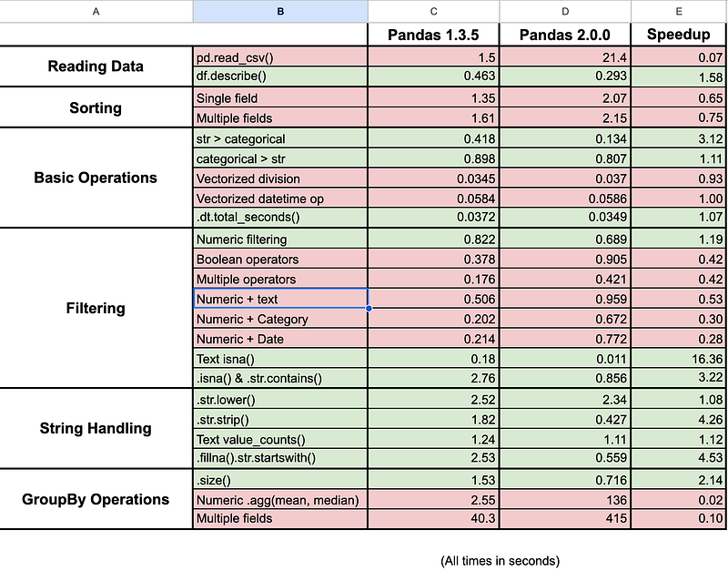728x571 pixels.
Task: Select the 415 value under Pandas 2.0.0
Action: click(565, 518)
